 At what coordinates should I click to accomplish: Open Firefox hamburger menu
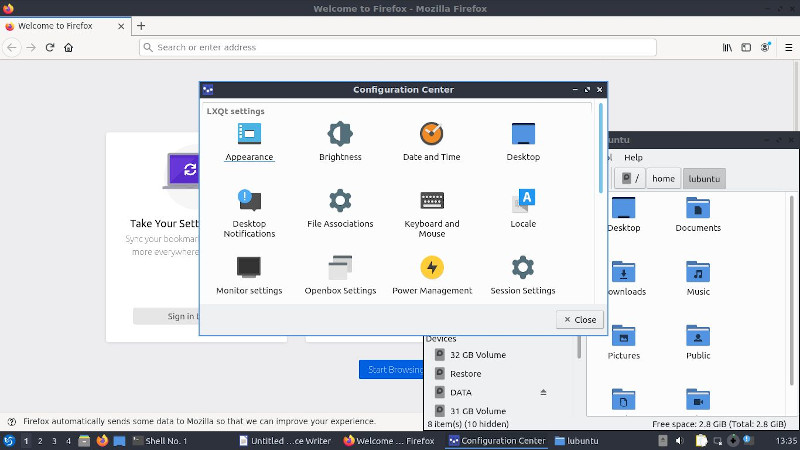788,47
